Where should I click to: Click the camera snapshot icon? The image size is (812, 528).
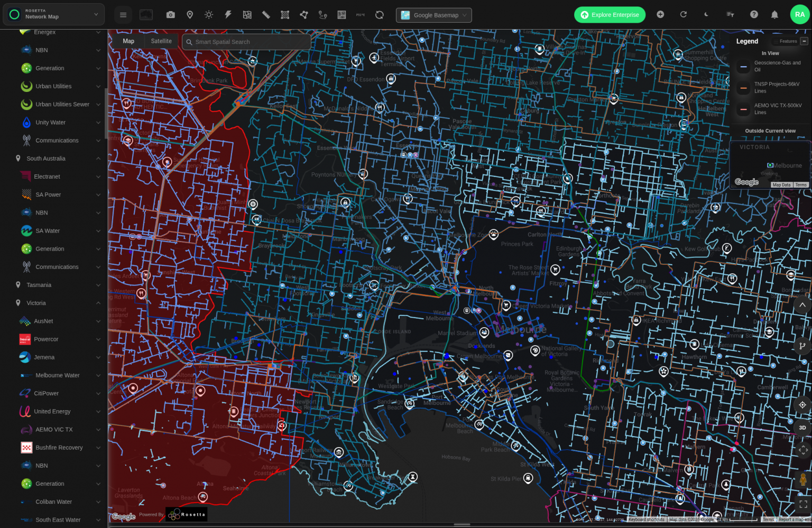click(170, 15)
